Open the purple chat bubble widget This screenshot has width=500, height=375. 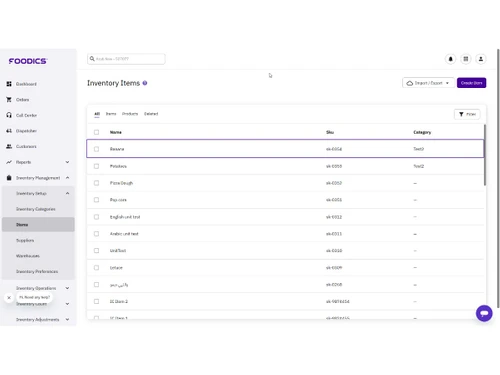pos(484,313)
